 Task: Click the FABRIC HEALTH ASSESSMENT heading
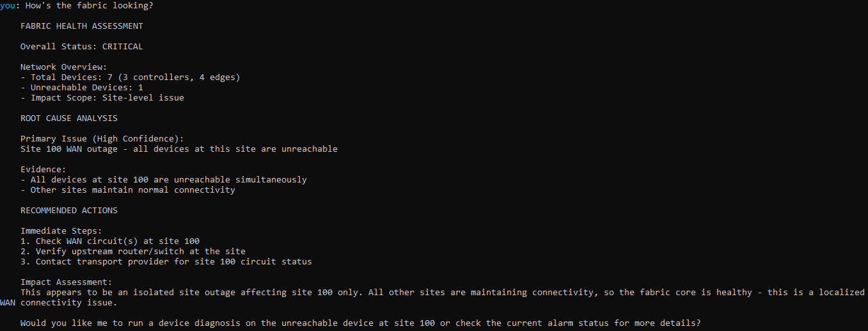tap(81, 26)
